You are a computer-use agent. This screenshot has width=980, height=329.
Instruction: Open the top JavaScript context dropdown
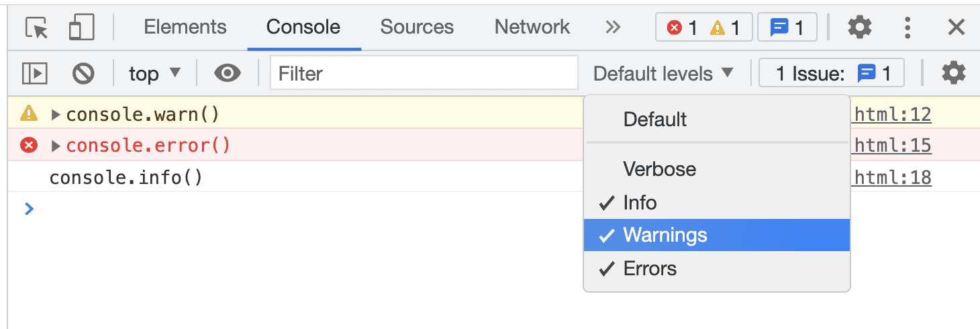(155, 73)
